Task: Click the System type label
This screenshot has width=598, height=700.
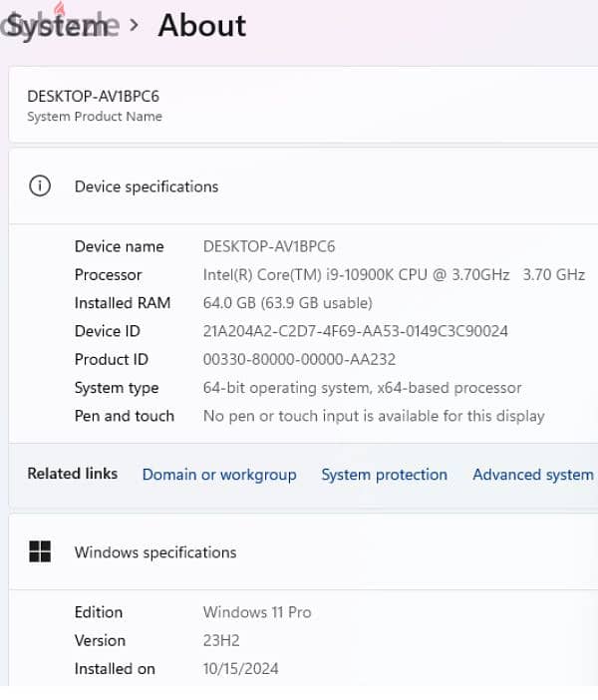Action: 117,388
